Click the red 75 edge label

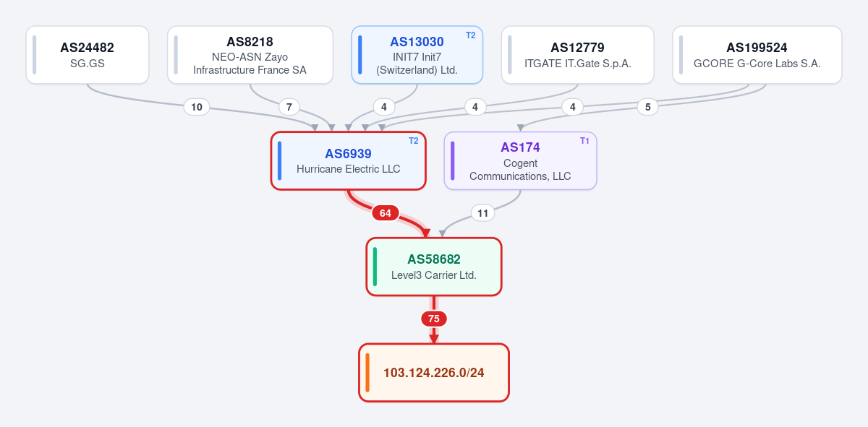[434, 319]
